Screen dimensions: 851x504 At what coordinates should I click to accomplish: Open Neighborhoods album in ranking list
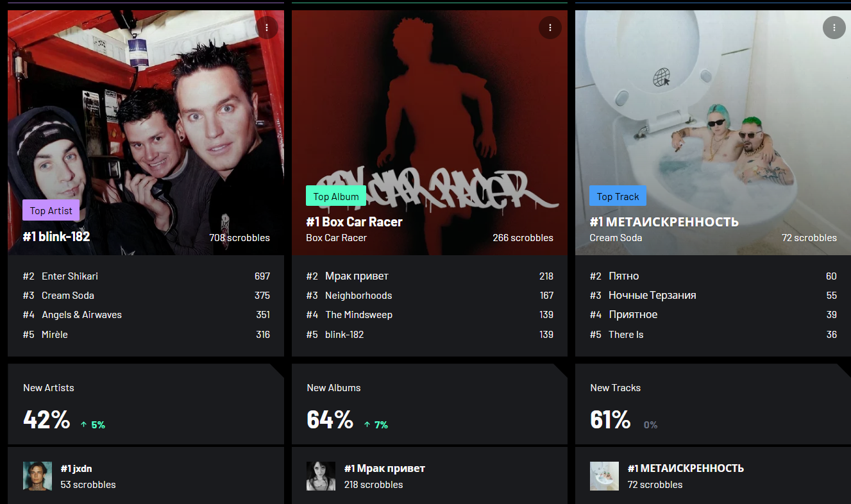point(358,296)
